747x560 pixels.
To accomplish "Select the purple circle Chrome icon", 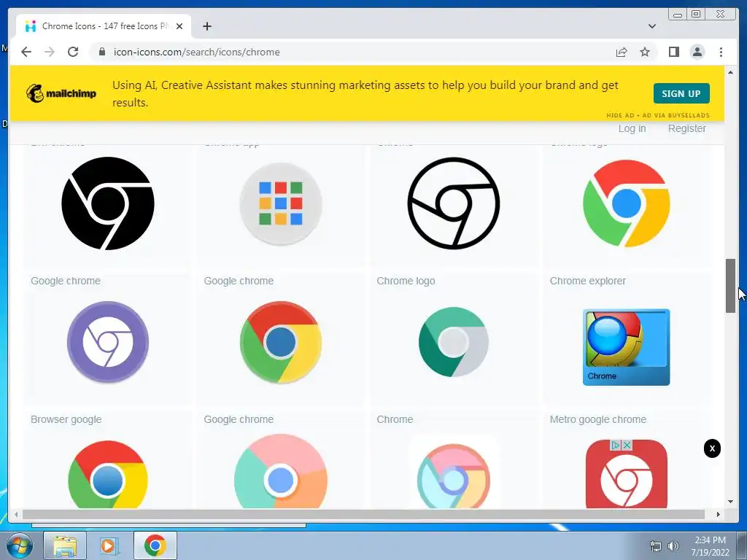I will pos(108,342).
